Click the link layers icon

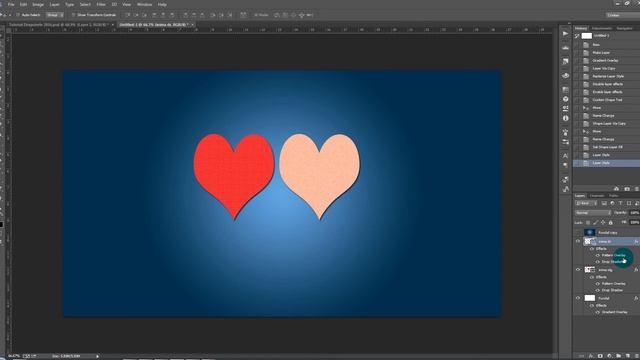point(581,356)
